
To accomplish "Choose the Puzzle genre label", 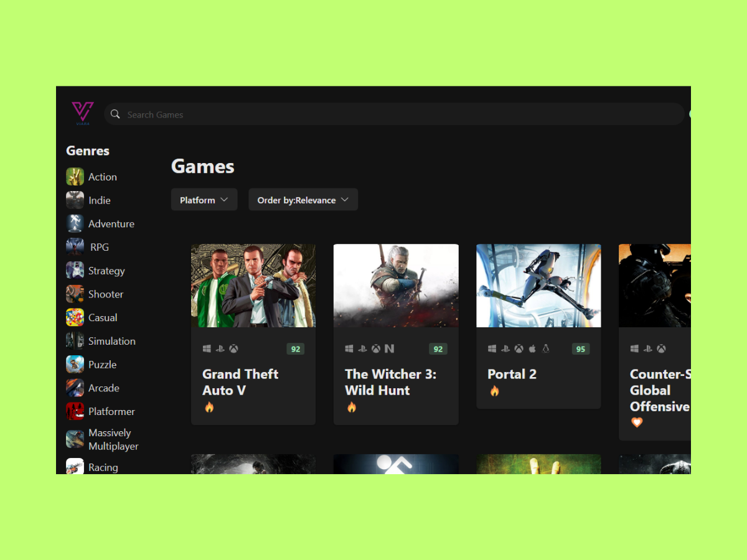I will pos(102,364).
